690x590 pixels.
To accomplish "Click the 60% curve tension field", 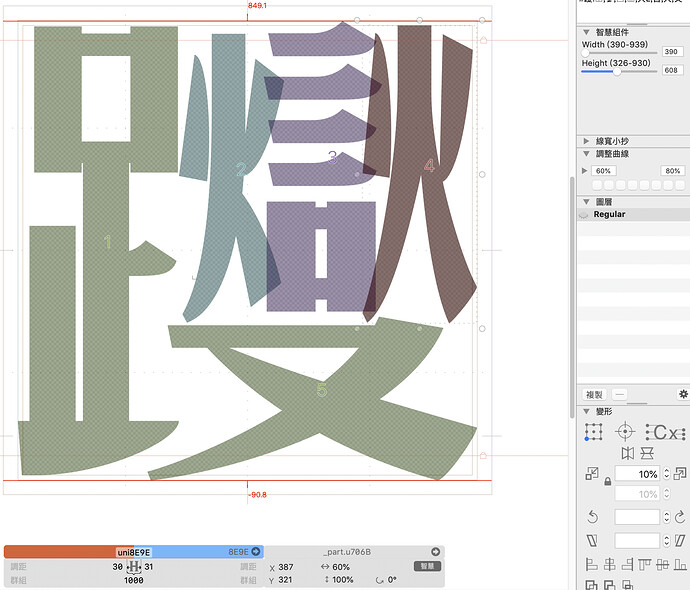I will coord(603,171).
